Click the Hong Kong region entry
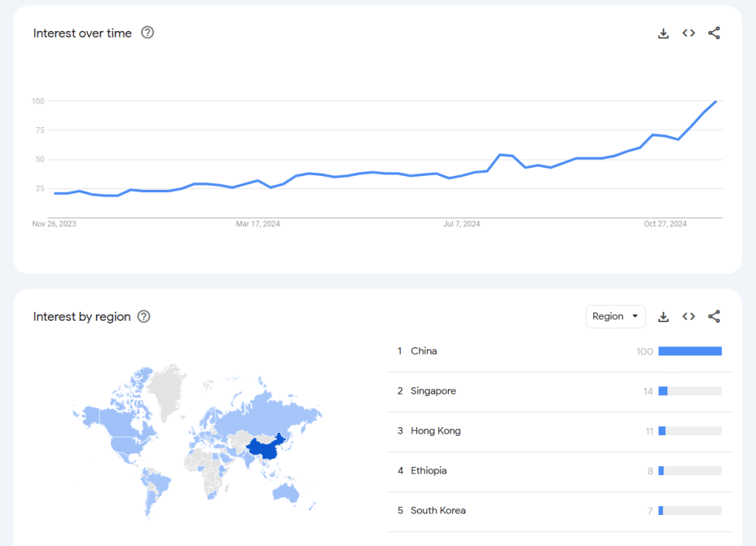Viewport: 756px width, 546px height. click(435, 431)
